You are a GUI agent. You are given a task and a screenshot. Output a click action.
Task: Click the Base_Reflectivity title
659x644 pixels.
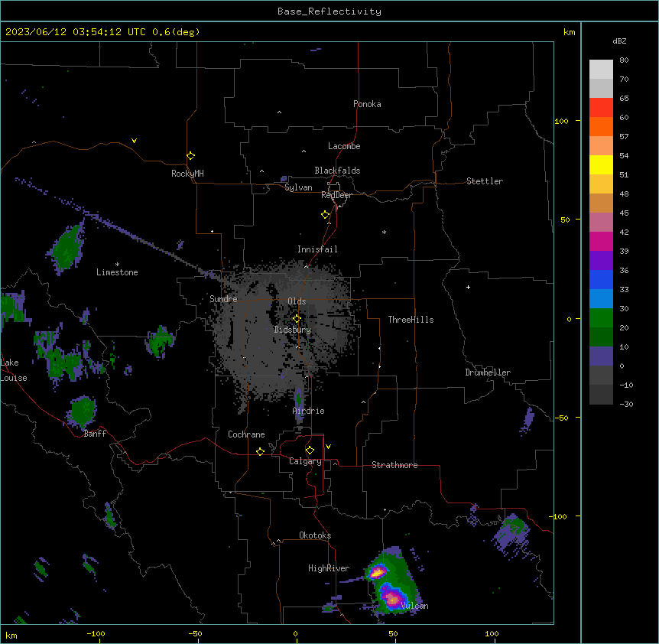329,11
